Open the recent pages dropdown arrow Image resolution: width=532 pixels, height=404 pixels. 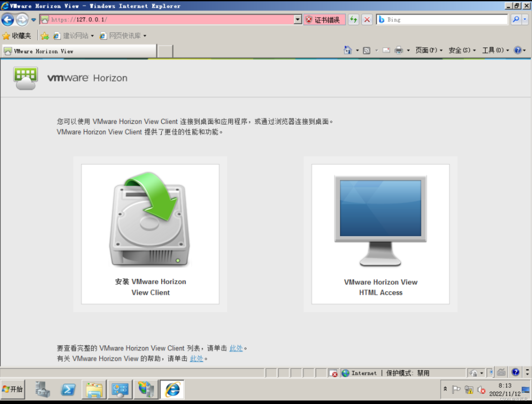pos(34,20)
